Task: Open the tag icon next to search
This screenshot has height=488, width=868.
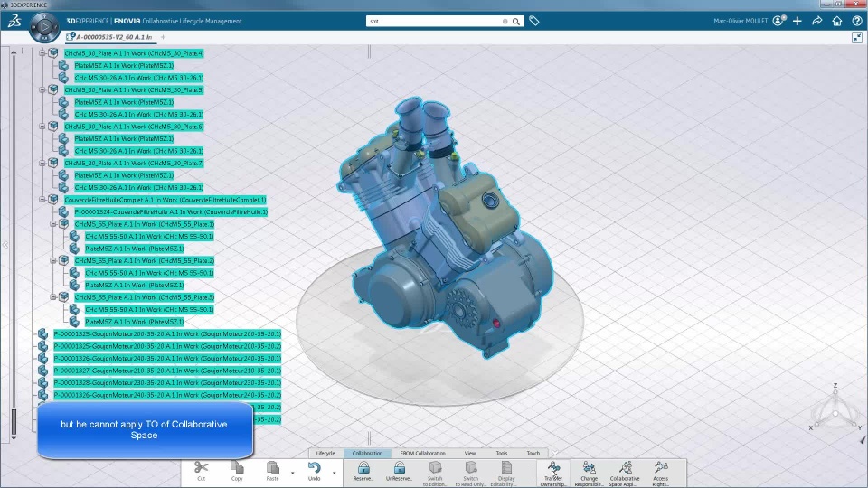Action: 534,21
